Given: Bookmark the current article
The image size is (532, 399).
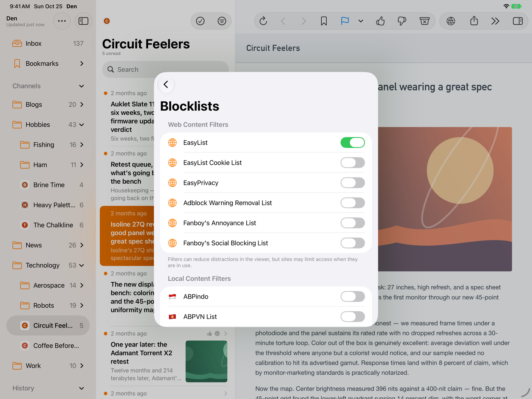Looking at the screenshot, I should (324, 21).
